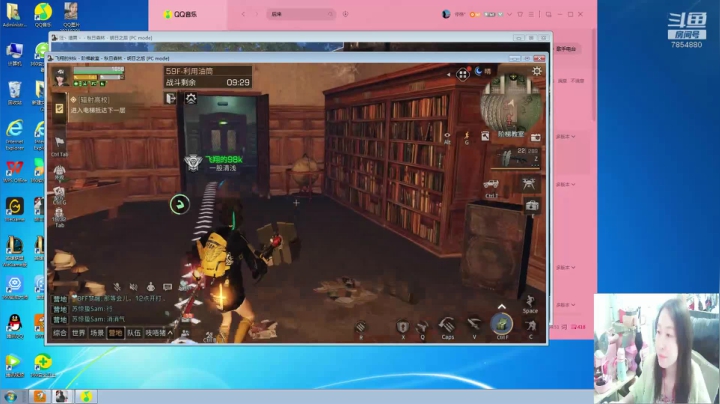Switch chat to the 场景 tab
720x404 pixels.
coord(97,333)
